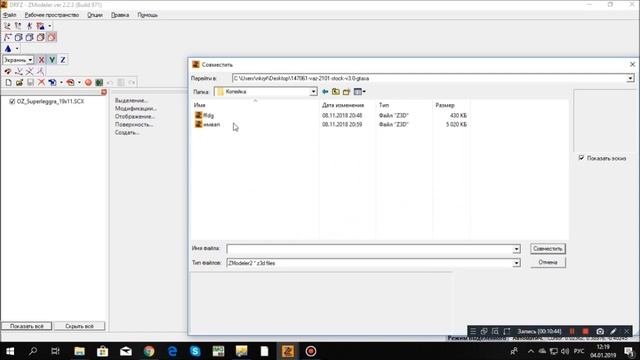Open the Файл menu
The width and height of the screenshot is (640, 360).
10,15
